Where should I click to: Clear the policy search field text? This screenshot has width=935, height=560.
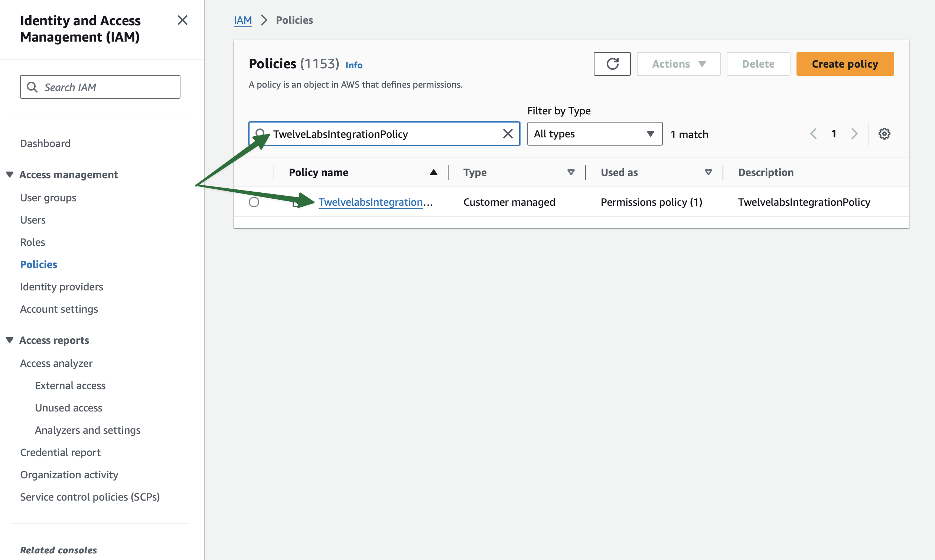click(508, 134)
